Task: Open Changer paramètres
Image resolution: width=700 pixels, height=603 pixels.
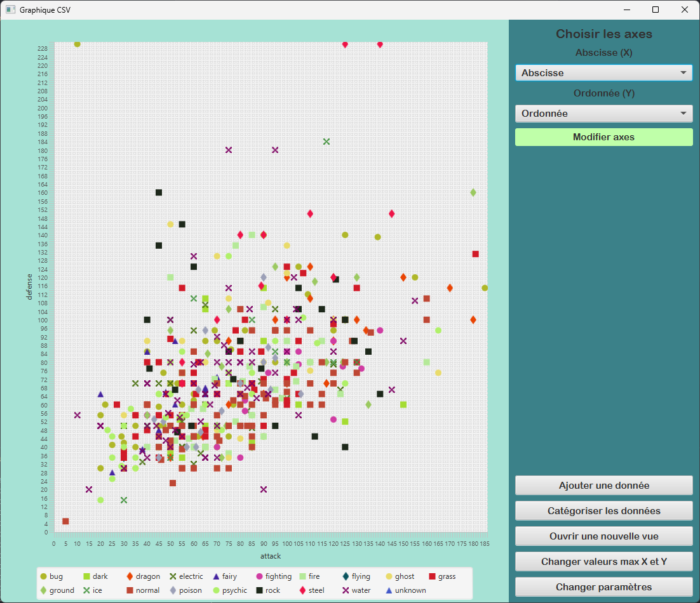Action: (603, 587)
